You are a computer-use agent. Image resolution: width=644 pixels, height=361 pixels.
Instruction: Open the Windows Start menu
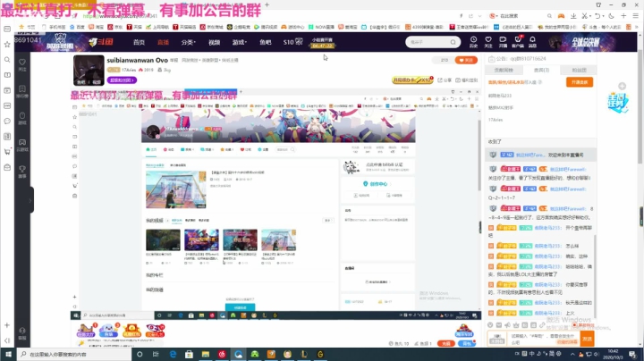coord(8,354)
